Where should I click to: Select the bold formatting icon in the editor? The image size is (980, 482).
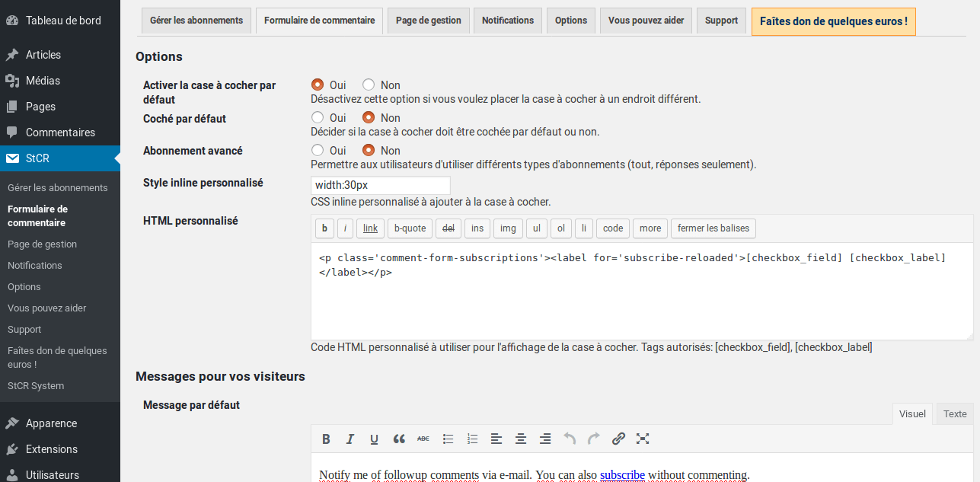pos(326,439)
